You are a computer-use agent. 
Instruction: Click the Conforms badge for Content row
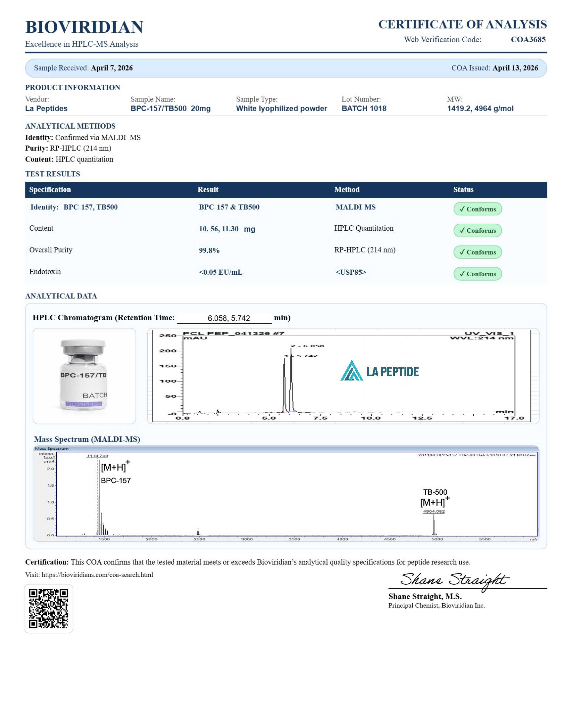pyautogui.click(x=477, y=230)
